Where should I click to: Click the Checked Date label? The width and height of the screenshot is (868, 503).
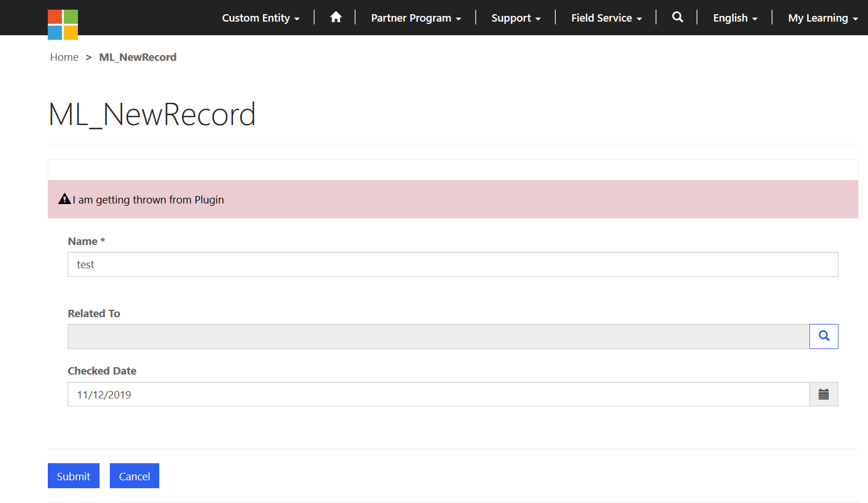[102, 371]
